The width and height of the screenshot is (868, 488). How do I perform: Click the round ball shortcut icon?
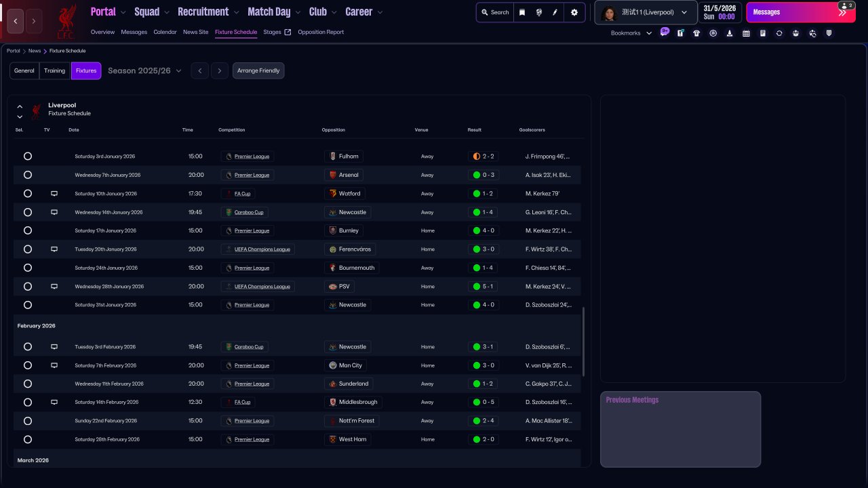(713, 33)
